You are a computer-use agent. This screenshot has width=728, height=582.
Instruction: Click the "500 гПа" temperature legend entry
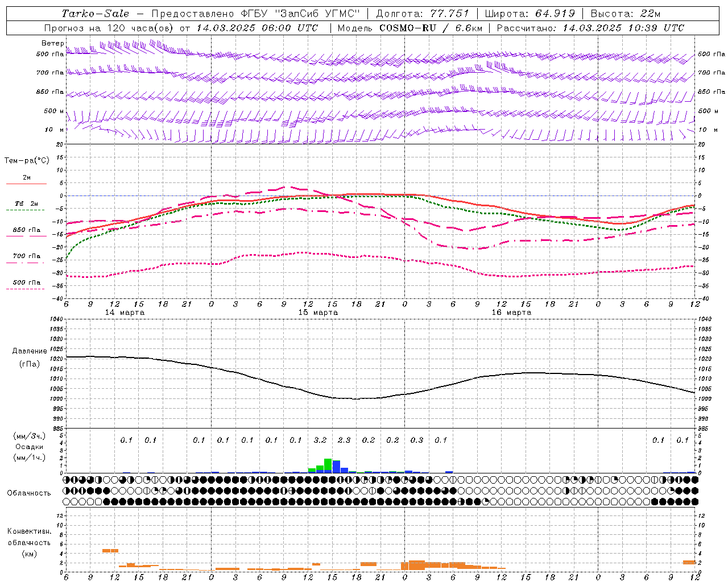pyautogui.click(x=27, y=282)
